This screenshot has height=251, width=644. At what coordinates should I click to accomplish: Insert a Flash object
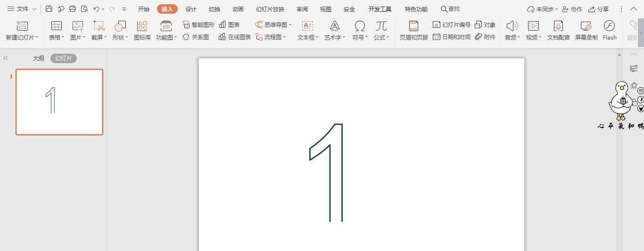[x=610, y=30]
